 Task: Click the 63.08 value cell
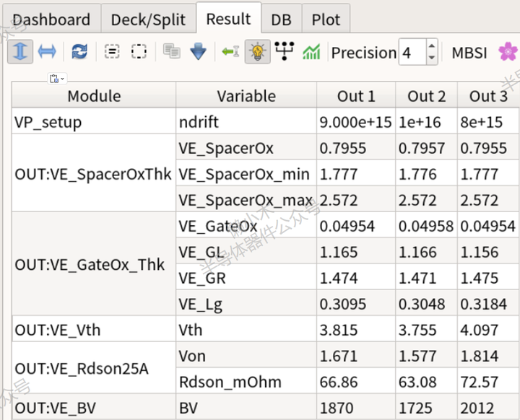tap(427, 381)
